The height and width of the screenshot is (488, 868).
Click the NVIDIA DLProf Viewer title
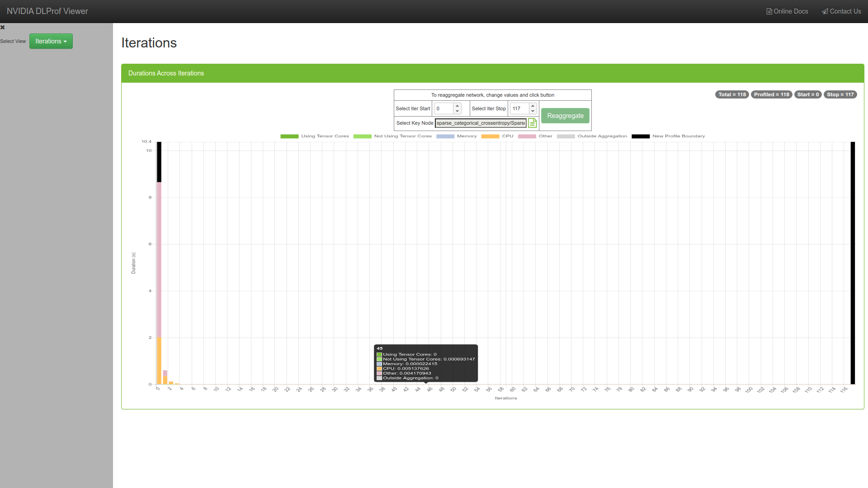point(47,11)
